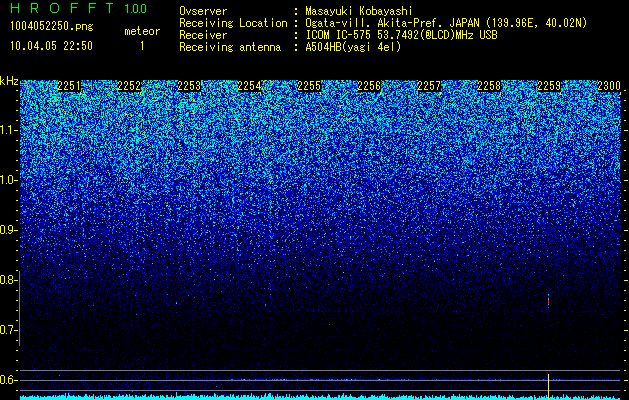Click observer name Masayuki Kobayashi
Screen dimensions: 629x400
(359, 11)
